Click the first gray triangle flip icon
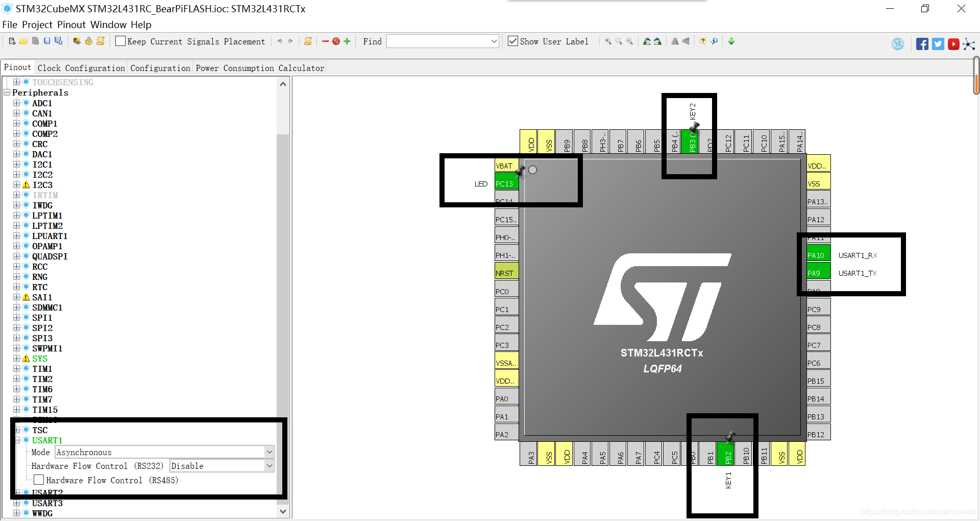Image resolution: width=980 pixels, height=521 pixels. click(x=675, y=41)
